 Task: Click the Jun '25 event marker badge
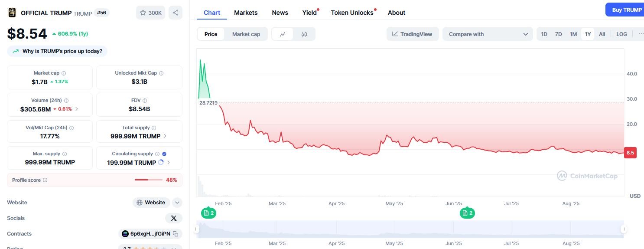click(467, 213)
